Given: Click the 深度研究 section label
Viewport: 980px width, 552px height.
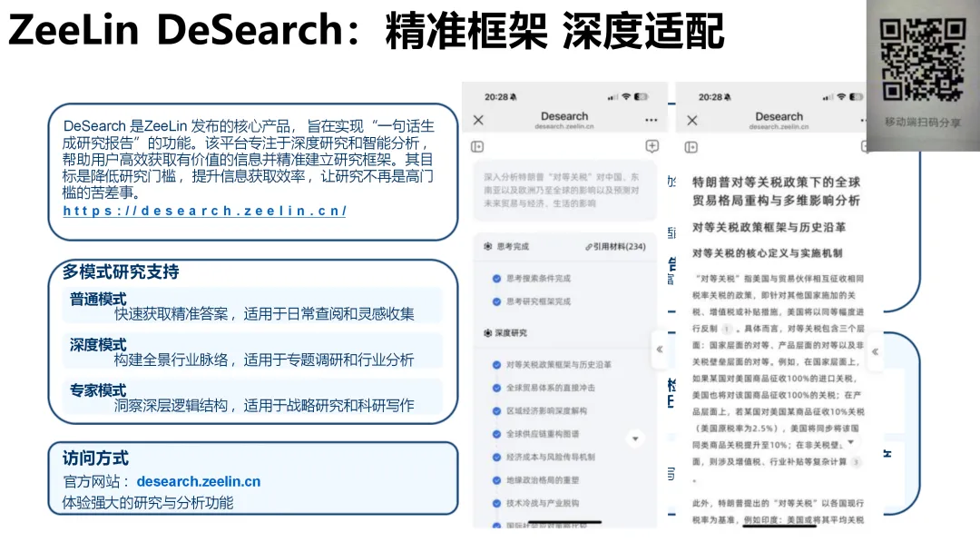Looking at the screenshot, I should click(x=511, y=333).
